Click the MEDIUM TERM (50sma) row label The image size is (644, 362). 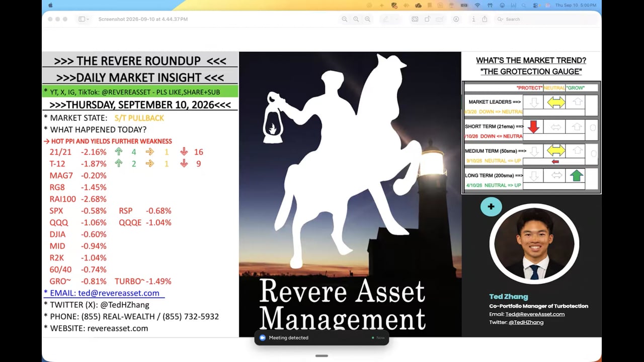pyautogui.click(x=496, y=151)
